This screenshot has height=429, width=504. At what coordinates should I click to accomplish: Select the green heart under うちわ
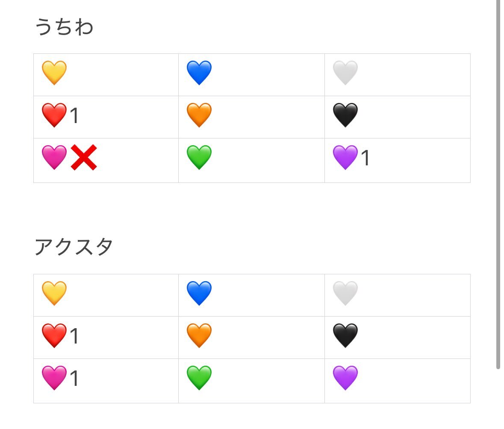[199, 158]
